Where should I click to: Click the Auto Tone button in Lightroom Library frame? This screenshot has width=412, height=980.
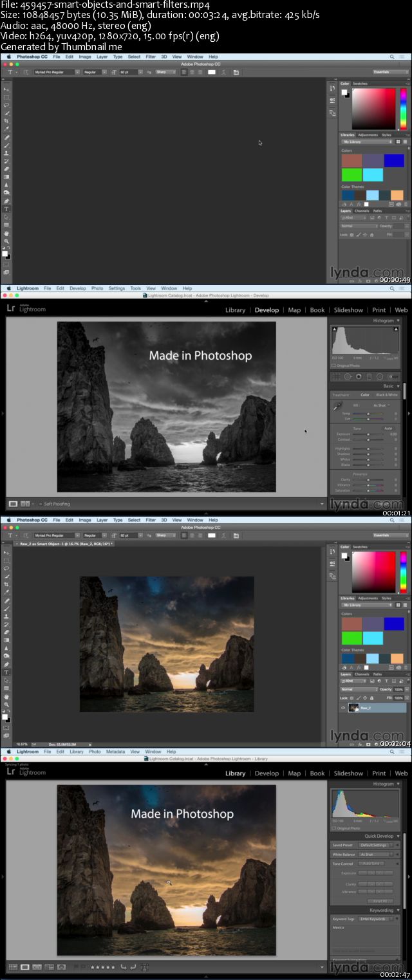371,864
